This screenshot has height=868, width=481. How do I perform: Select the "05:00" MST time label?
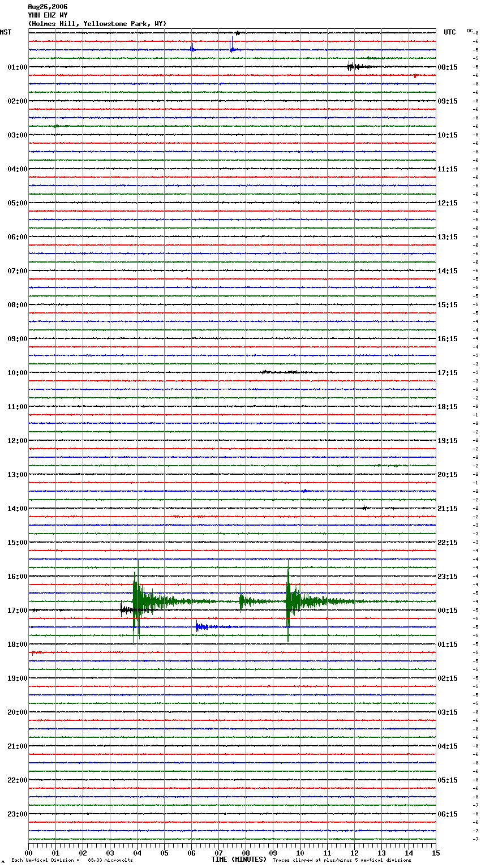(x=18, y=203)
